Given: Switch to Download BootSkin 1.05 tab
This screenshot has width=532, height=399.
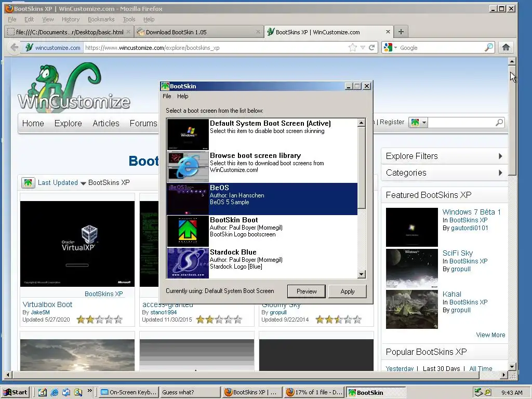Looking at the screenshot, I should [x=199, y=32].
